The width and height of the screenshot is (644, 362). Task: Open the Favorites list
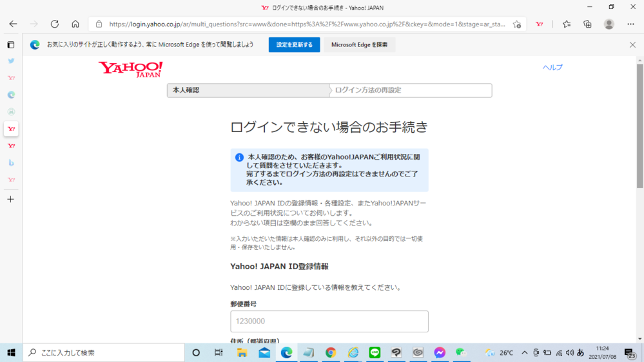click(x=567, y=24)
